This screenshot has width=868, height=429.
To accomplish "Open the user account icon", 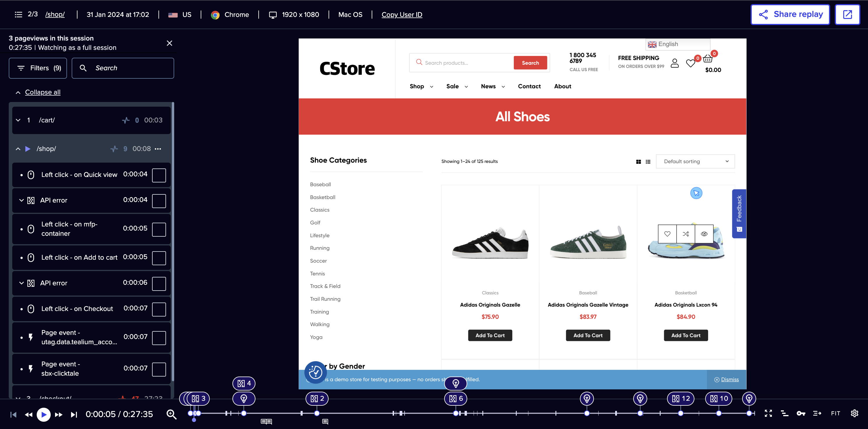I will coord(675,63).
